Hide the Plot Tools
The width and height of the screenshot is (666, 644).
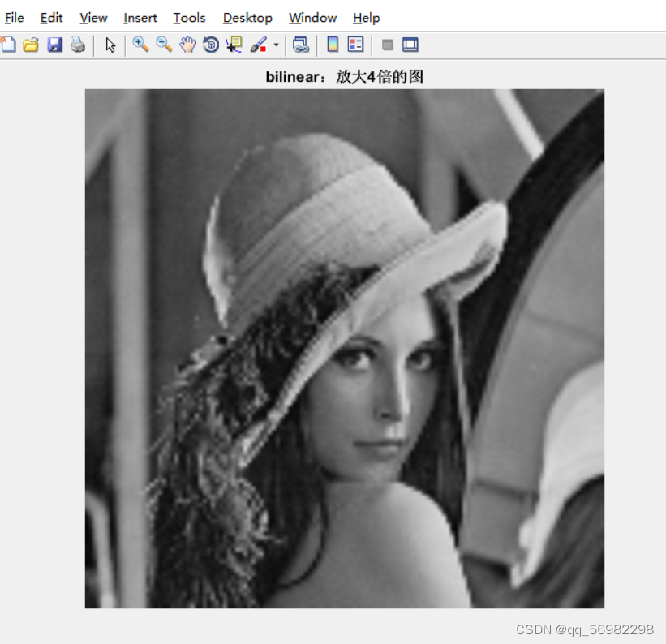click(388, 45)
